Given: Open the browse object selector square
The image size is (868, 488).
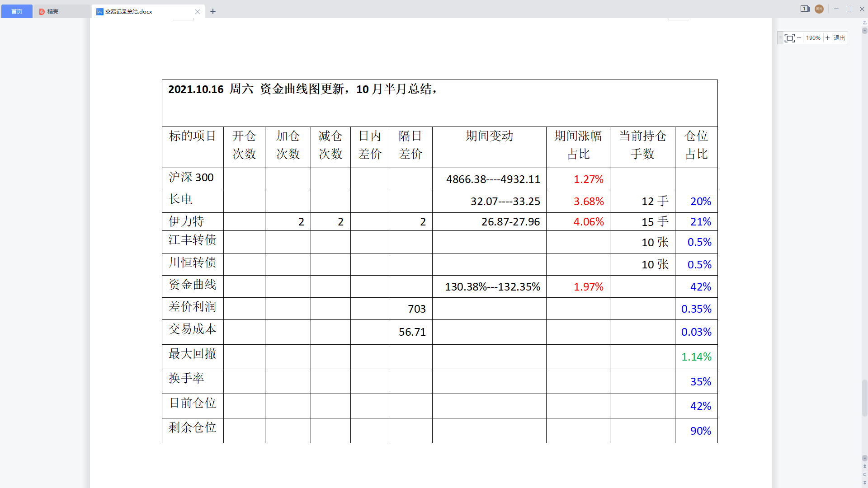Looking at the screenshot, I should tap(865, 474).
